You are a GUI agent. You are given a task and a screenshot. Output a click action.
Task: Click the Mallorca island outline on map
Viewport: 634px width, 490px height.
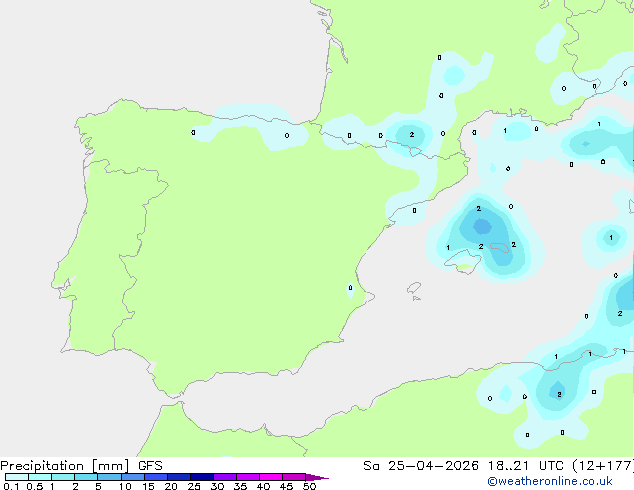[463, 262]
